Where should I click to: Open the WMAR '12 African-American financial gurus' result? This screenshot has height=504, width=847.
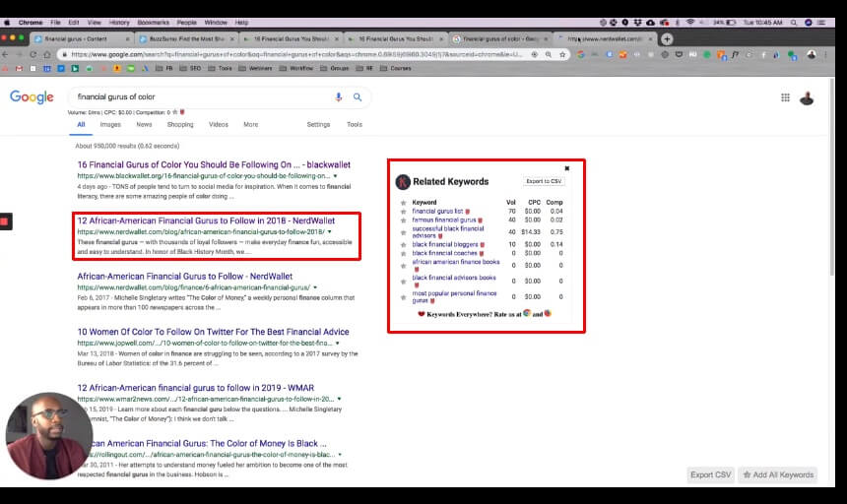click(x=196, y=388)
